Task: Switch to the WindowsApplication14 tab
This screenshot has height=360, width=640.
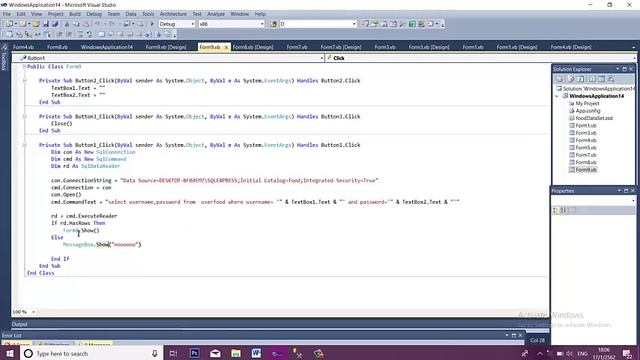Action: [x=107, y=47]
